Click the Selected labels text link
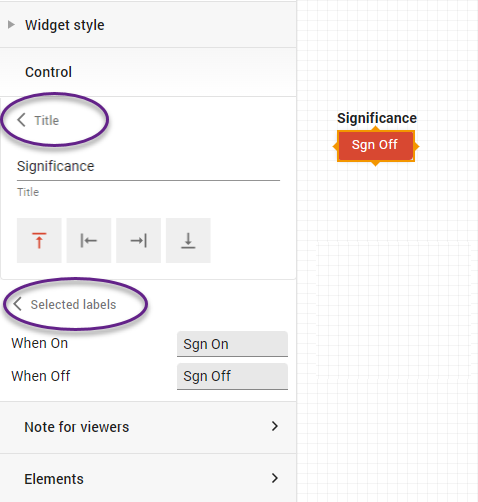This screenshot has height=502, width=478. [73, 304]
